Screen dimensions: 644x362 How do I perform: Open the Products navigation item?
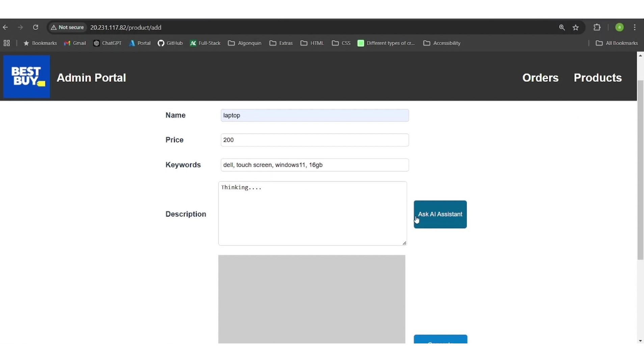click(x=597, y=78)
